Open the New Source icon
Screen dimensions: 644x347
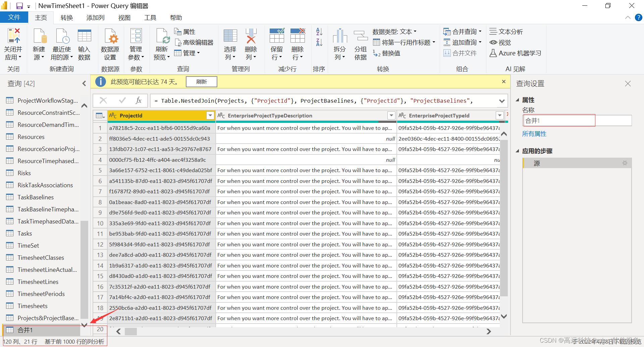[x=40, y=36]
